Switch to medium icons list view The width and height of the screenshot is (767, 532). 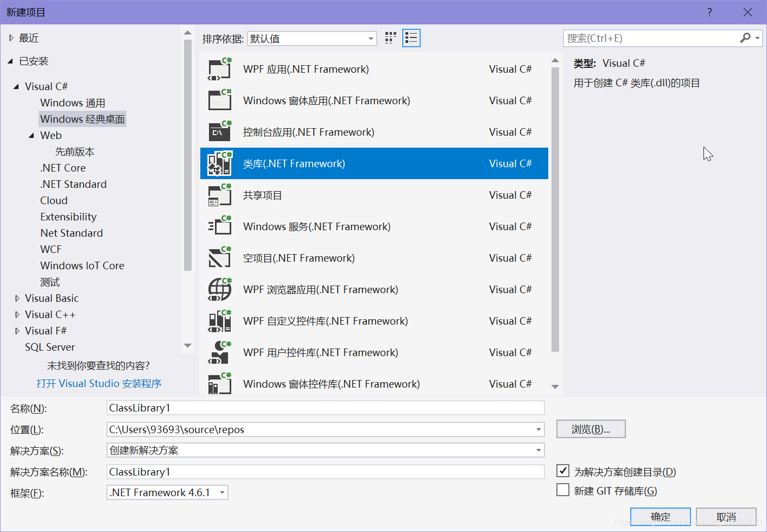point(411,38)
